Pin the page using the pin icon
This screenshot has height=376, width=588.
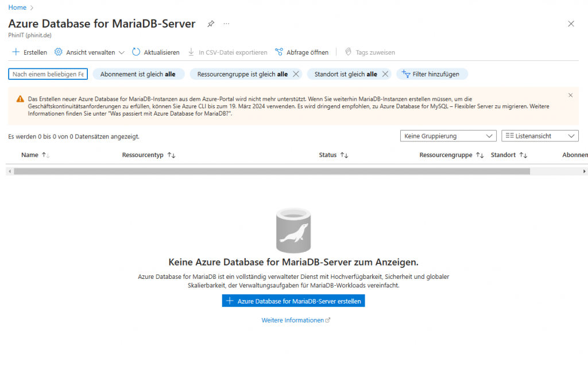click(x=210, y=24)
